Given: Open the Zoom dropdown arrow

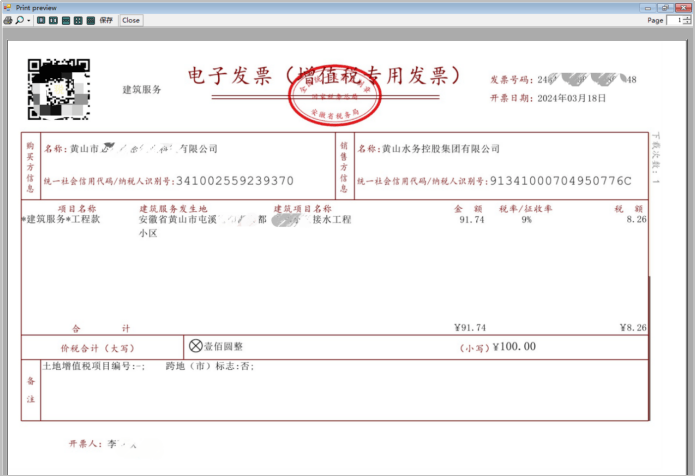Looking at the screenshot, I should click(28, 20).
